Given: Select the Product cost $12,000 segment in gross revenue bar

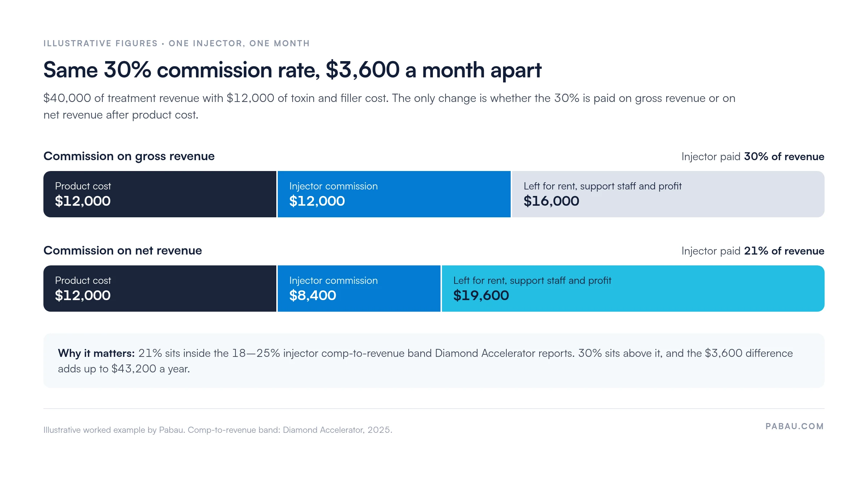Looking at the screenshot, I should 160,194.
